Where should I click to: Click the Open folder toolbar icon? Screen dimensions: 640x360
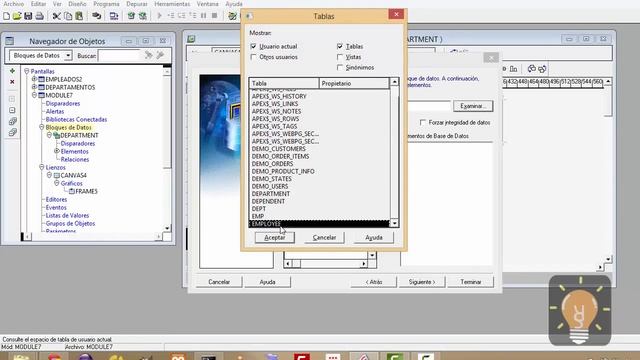[x=17, y=16]
